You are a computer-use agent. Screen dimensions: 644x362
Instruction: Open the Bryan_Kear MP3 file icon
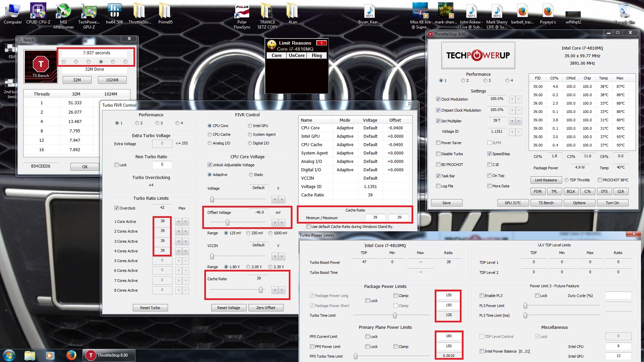click(369, 13)
